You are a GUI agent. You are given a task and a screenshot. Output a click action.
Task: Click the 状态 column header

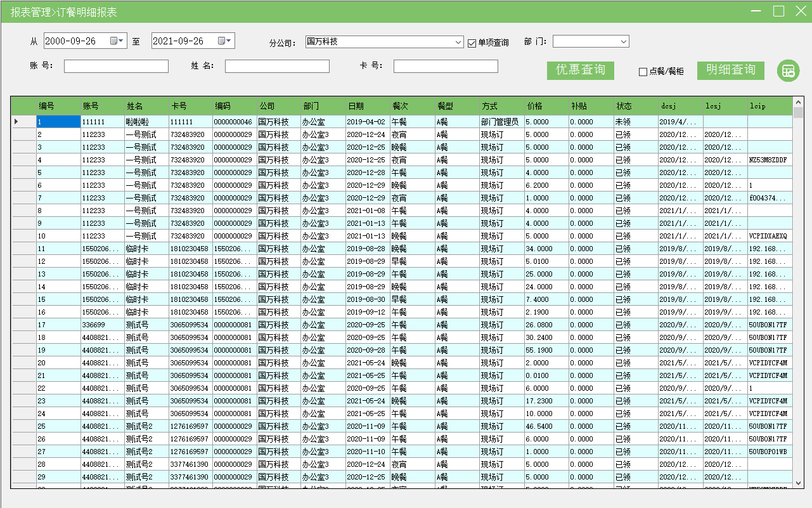[635, 106]
